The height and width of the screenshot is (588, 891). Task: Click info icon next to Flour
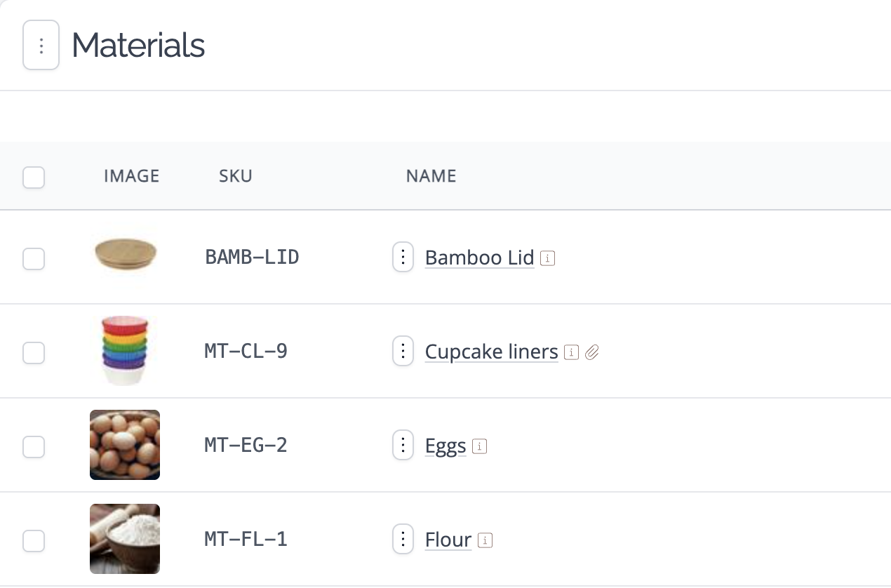point(485,541)
